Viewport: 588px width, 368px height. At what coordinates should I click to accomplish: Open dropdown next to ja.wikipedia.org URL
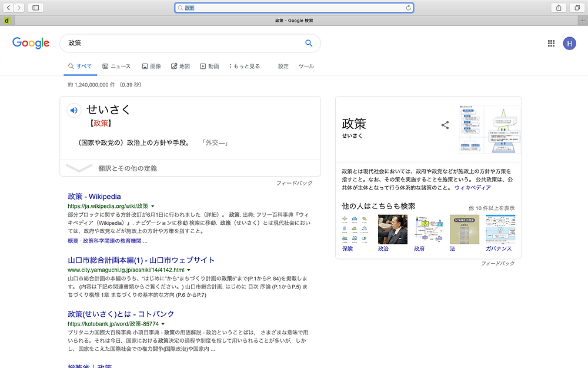[x=153, y=206]
